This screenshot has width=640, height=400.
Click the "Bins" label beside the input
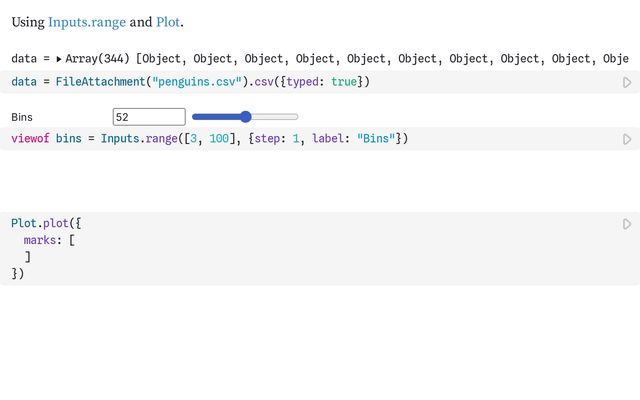[22, 117]
